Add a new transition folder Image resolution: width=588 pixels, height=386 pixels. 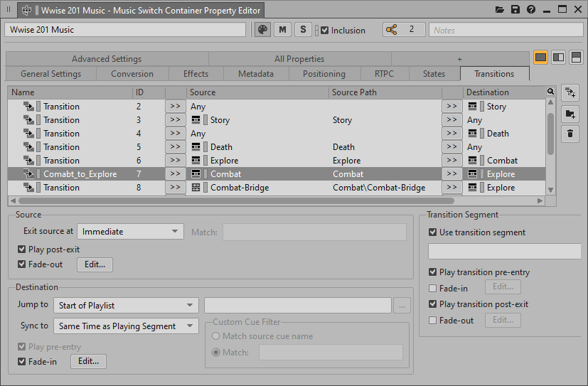570,114
